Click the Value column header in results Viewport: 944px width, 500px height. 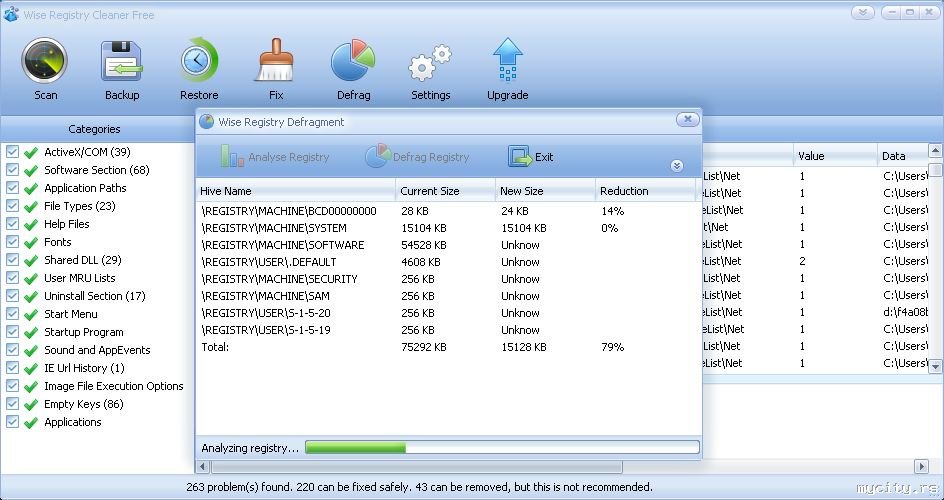pos(834,156)
